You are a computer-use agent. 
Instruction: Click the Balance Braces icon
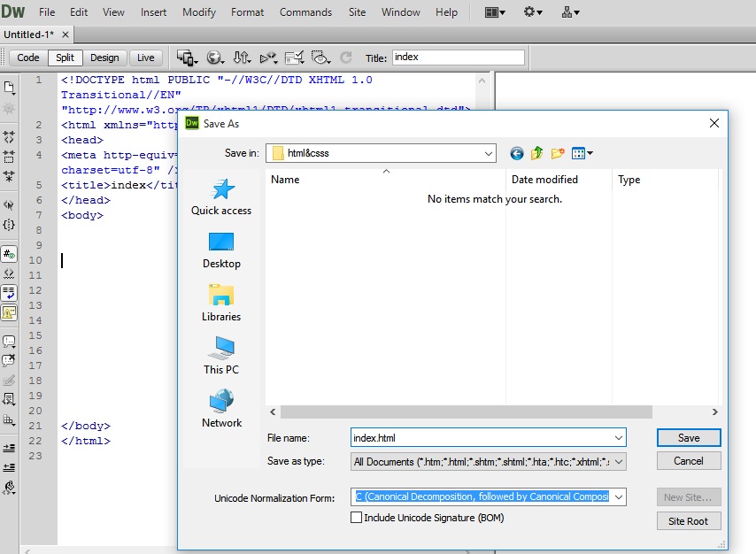click(x=9, y=225)
